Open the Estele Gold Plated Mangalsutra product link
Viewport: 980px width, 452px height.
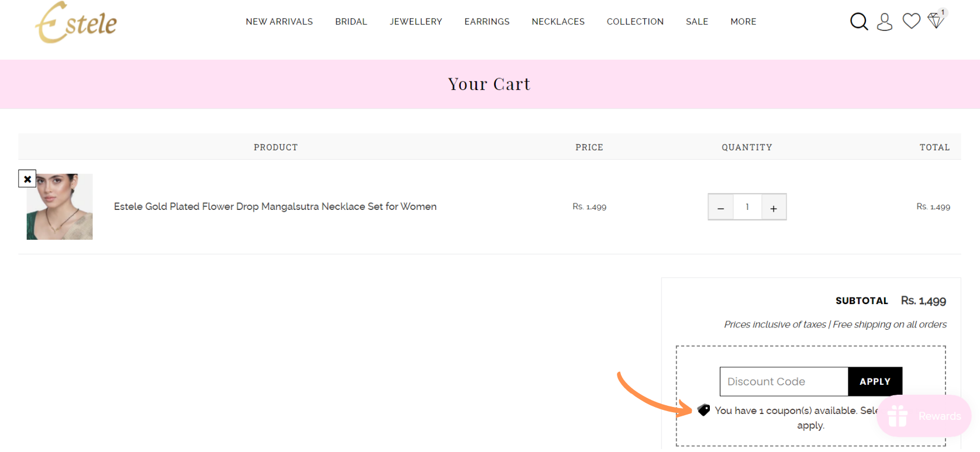tap(275, 206)
